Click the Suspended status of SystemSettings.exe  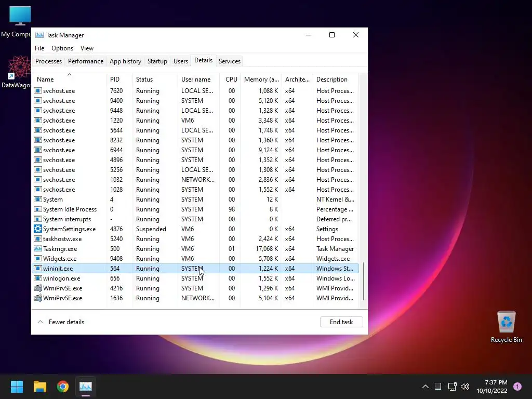click(x=151, y=229)
